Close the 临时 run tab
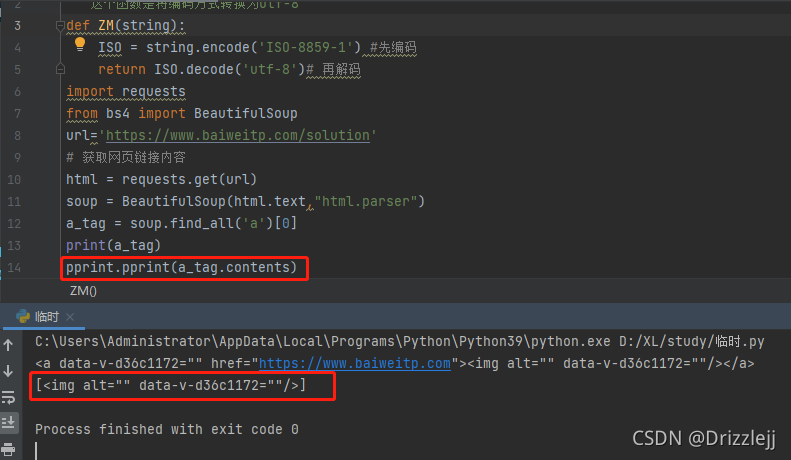Image resolution: width=791 pixels, height=460 pixels. tap(70, 317)
